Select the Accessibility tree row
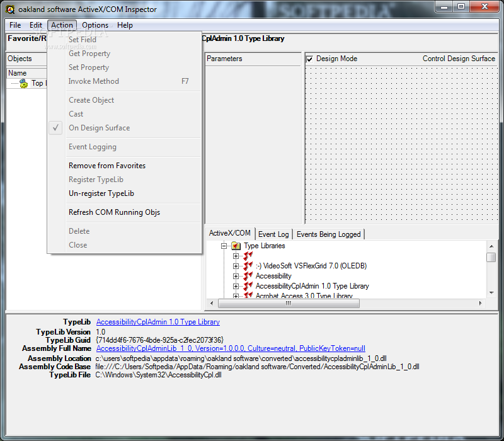The image size is (504, 441). point(273,276)
